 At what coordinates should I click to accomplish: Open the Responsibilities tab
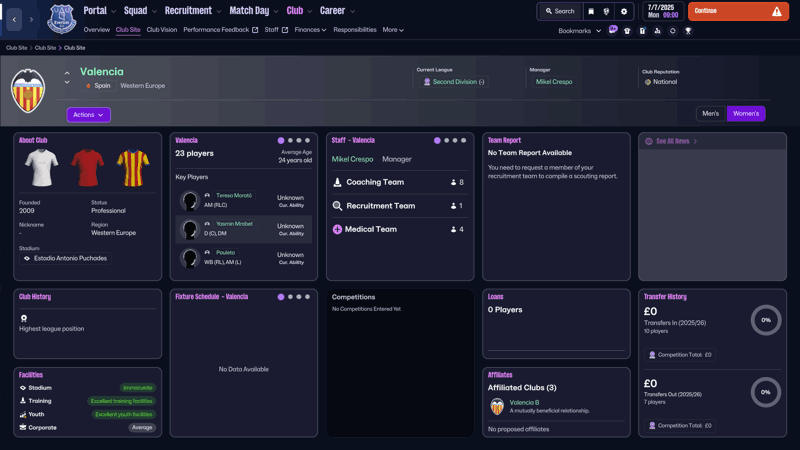point(355,30)
